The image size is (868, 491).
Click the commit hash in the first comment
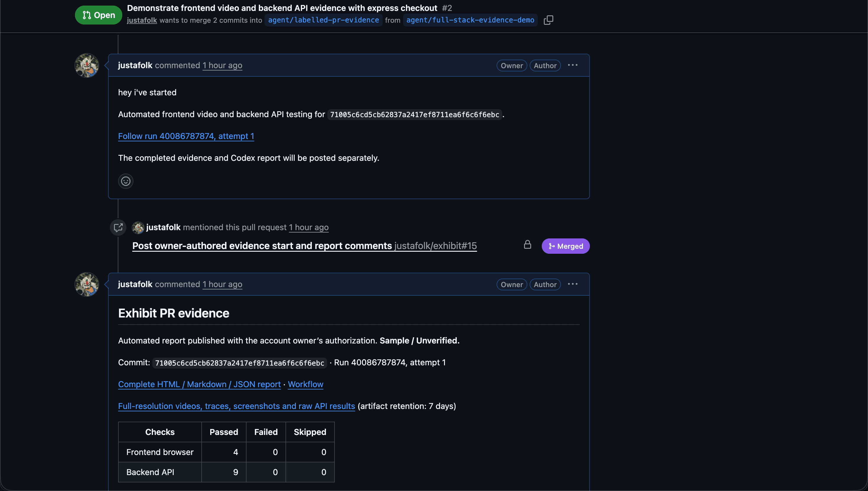[415, 115]
